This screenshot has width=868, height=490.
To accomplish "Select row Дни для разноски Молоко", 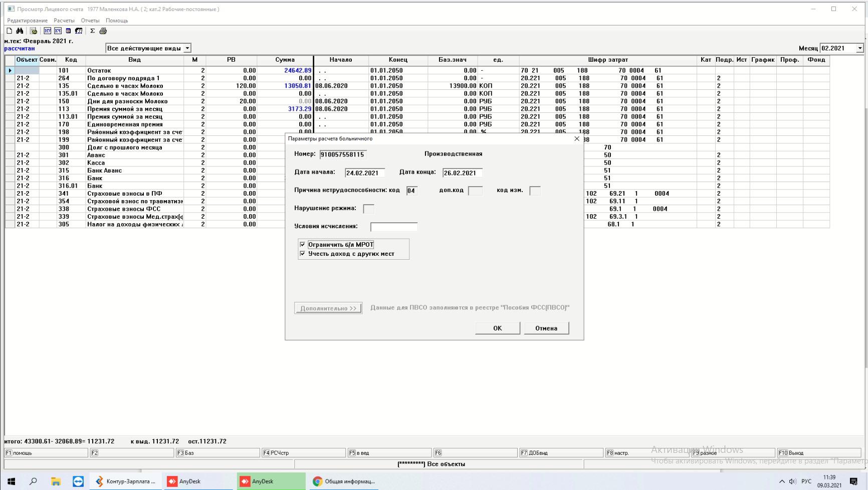I will point(417,101).
